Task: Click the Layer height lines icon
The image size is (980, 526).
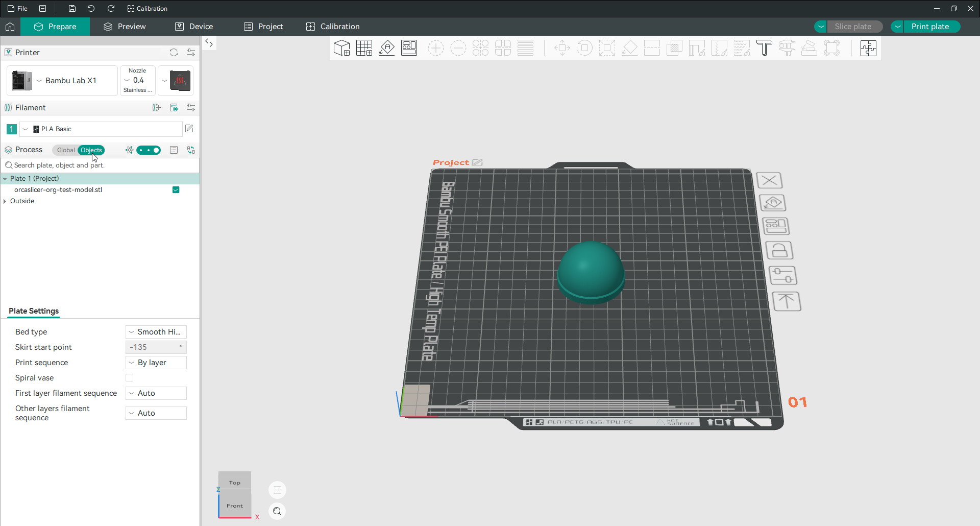Action: click(x=525, y=48)
